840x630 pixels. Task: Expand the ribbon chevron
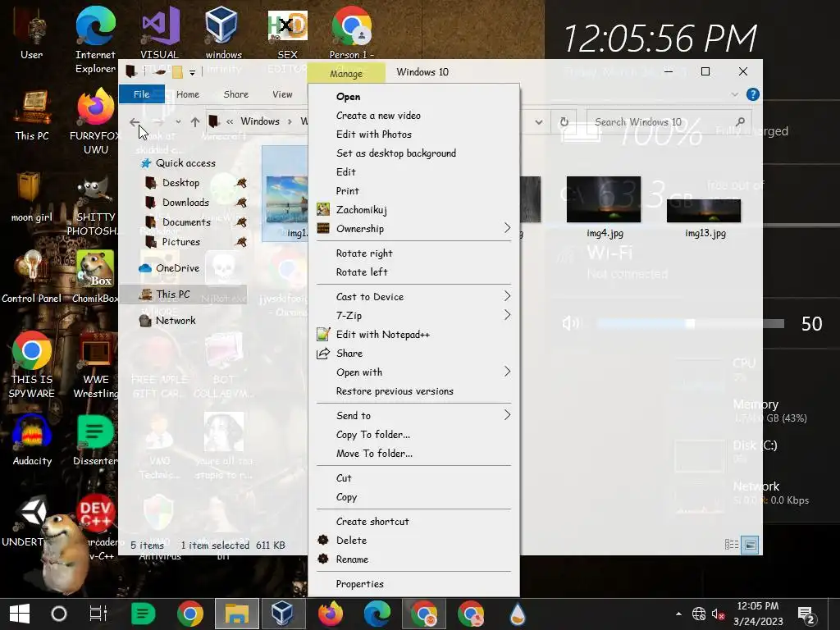coord(734,94)
